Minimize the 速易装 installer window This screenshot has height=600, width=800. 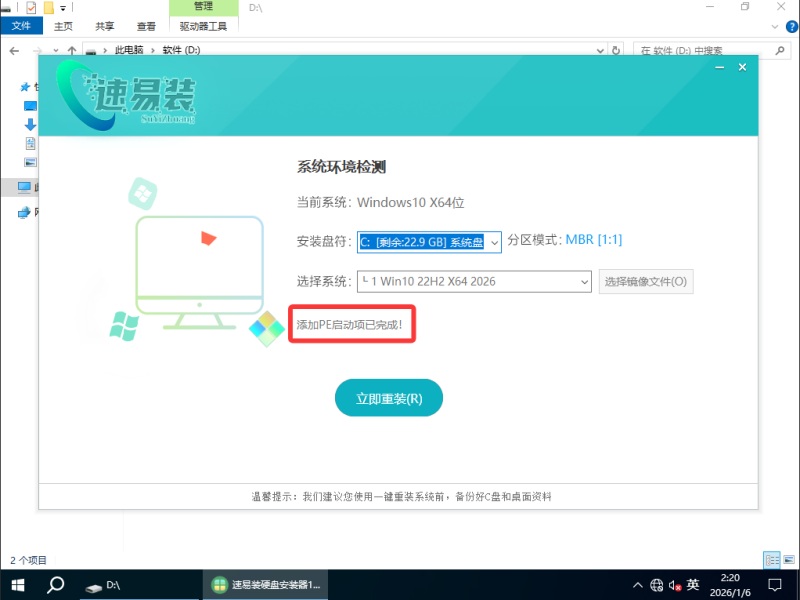click(x=718, y=67)
